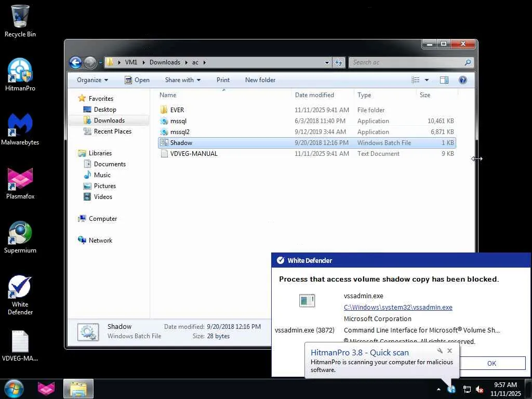Refresh the ac folder view

pos(339,62)
